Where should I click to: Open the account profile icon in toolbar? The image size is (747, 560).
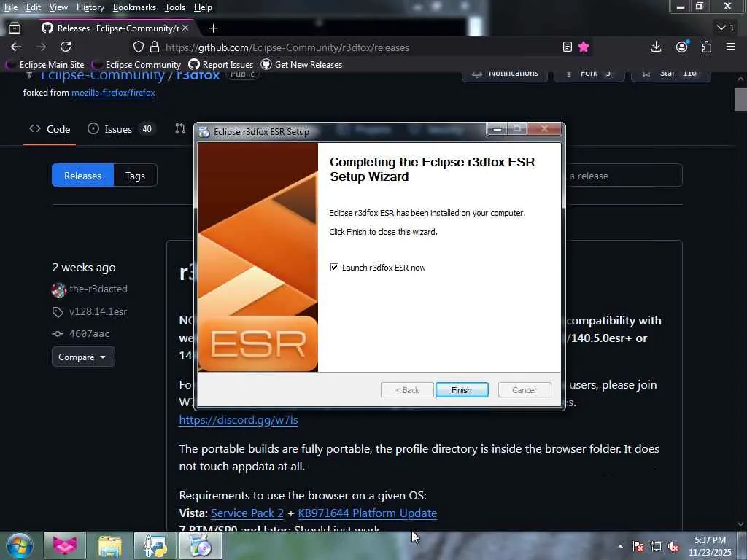(x=682, y=47)
